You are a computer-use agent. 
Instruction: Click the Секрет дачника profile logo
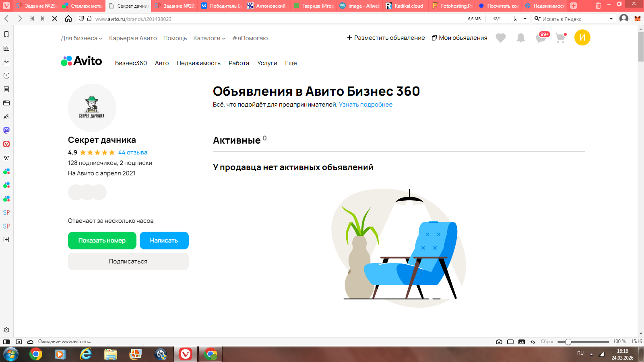coord(92,108)
